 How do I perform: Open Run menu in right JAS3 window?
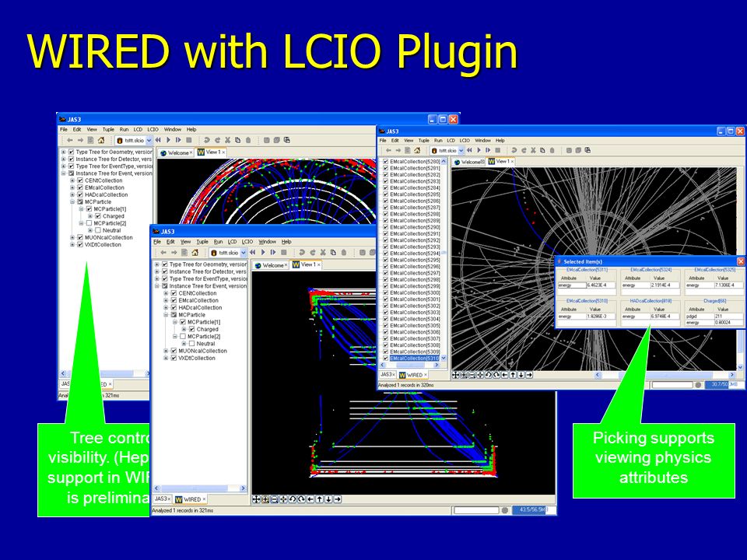438,141
